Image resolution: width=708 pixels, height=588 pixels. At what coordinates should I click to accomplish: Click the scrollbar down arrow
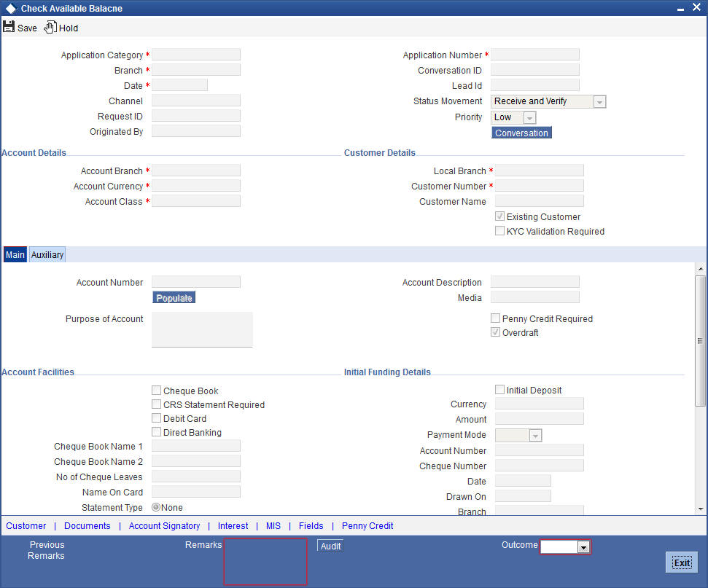(x=700, y=509)
